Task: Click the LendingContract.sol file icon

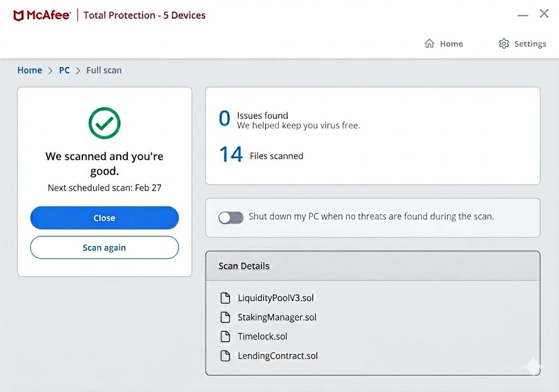Action: point(225,355)
